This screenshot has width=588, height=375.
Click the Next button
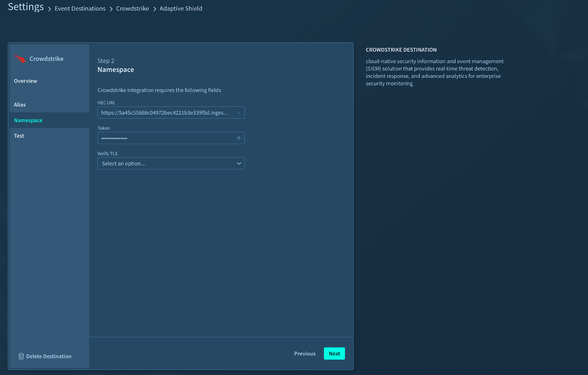[x=334, y=354]
